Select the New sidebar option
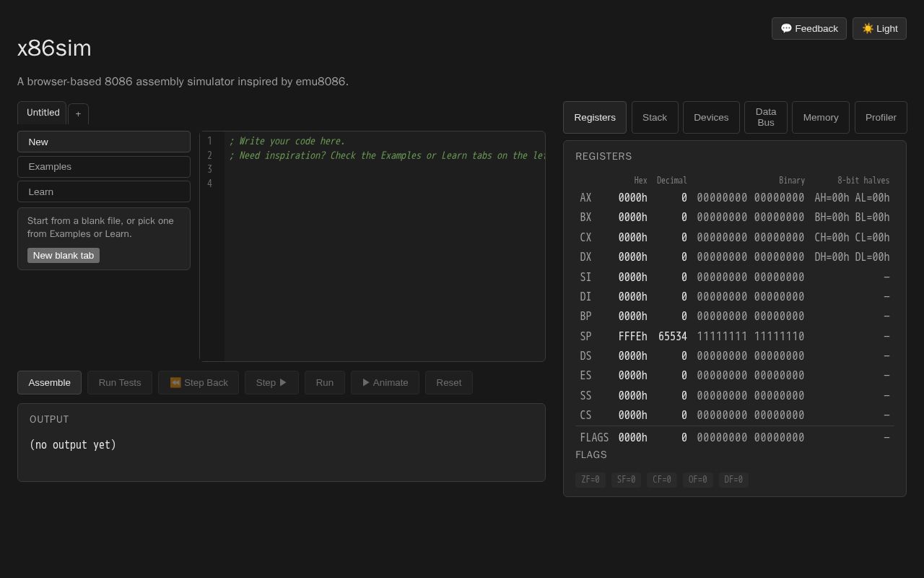Screen dimensions: 924x578 coord(104,142)
